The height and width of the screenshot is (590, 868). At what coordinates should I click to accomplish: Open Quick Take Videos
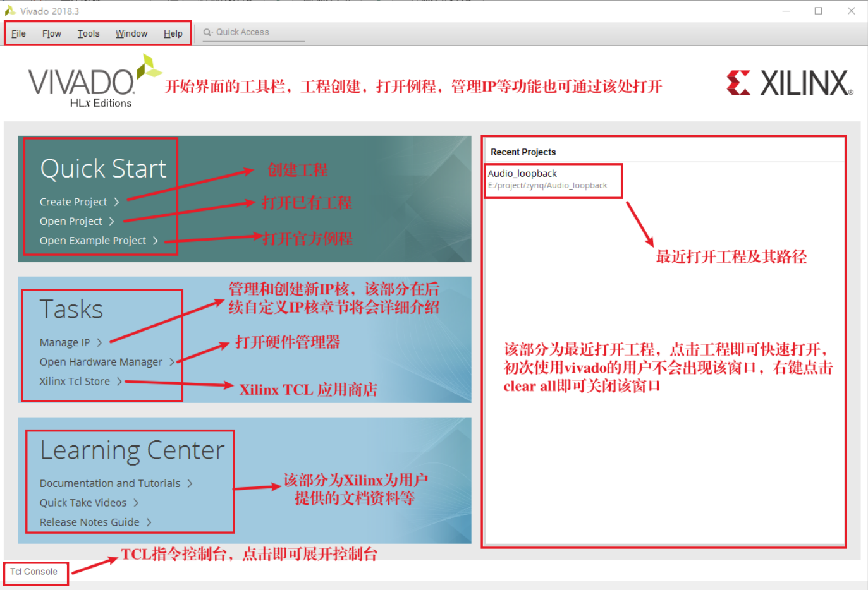point(83,503)
